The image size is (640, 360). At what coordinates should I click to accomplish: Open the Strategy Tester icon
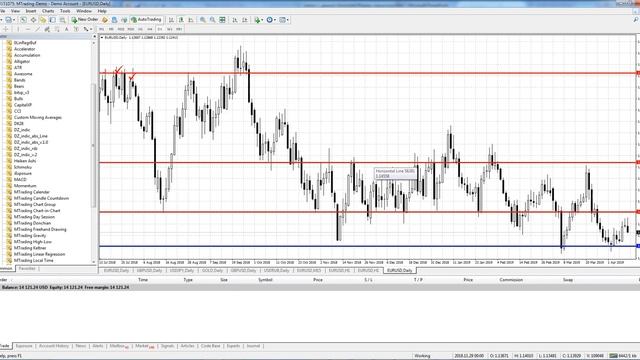[62, 20]
